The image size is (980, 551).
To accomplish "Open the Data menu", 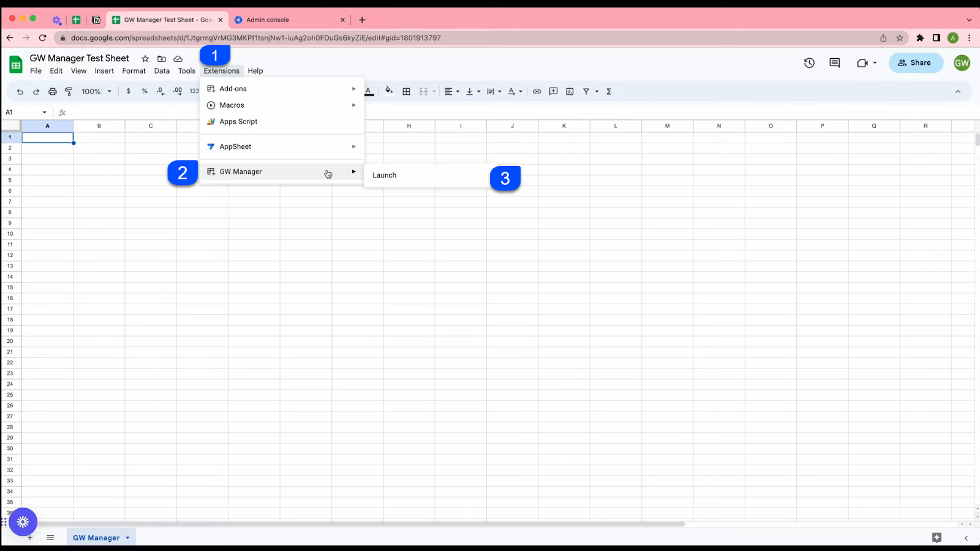I will (x=162, y=71).
